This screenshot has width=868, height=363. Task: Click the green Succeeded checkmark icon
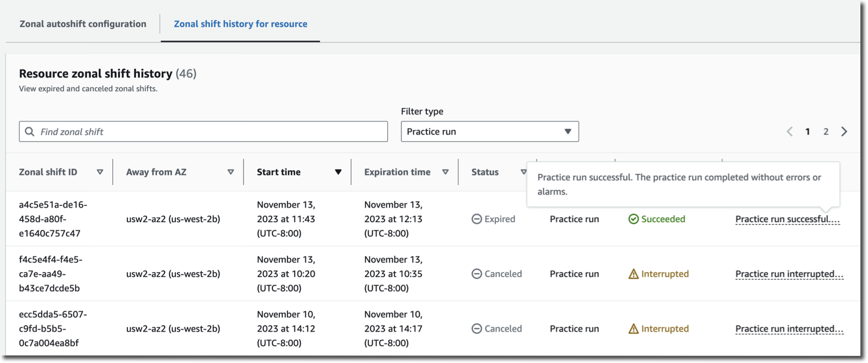[633, 219]
